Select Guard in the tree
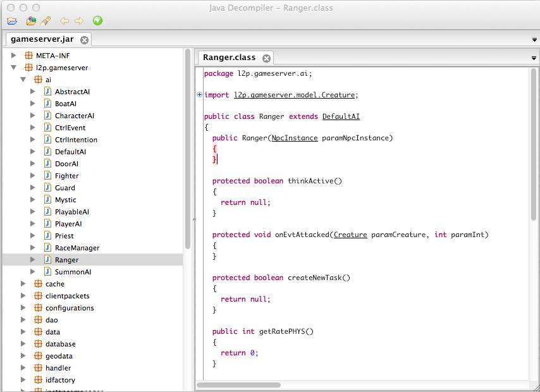 (64, 188)
